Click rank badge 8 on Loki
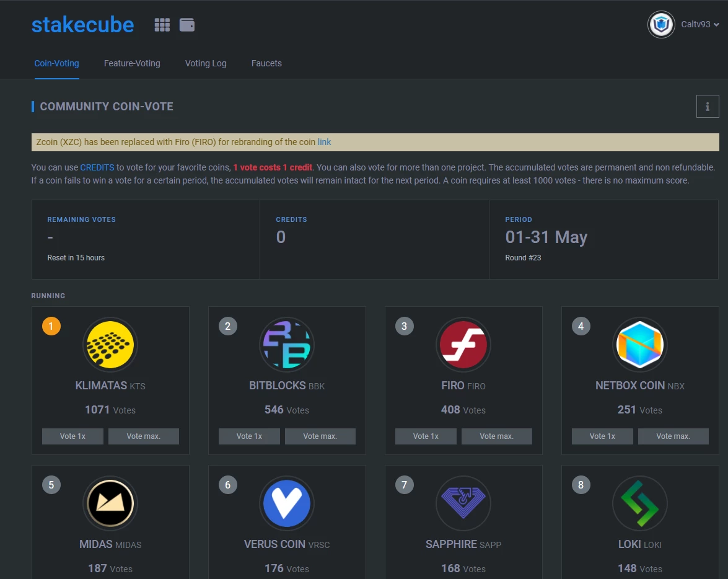This screenshot has width=728, height=579. tap(581, 485)
